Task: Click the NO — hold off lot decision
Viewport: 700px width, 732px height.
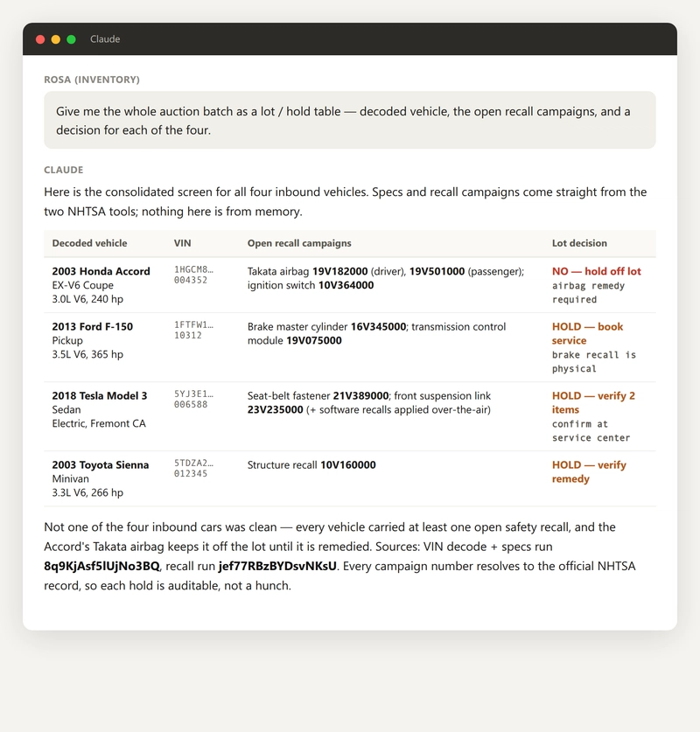Action: (x=597, y=271)
